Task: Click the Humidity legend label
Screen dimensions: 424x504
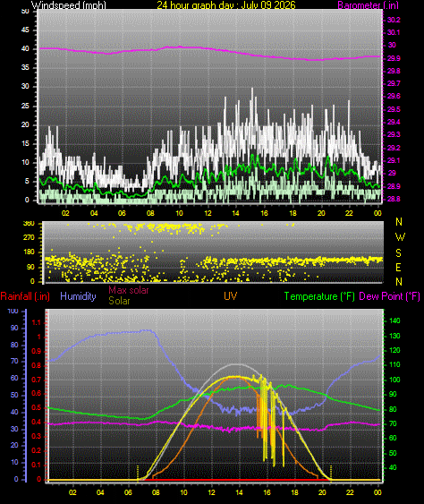Action: [78, 296]
